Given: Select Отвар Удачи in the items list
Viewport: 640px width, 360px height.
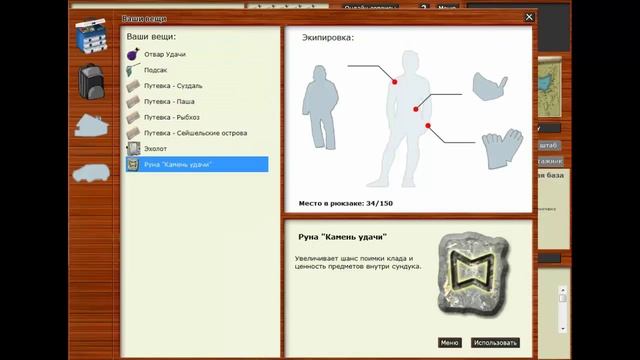Looking at the screenshot, I should tap(165, 54).
